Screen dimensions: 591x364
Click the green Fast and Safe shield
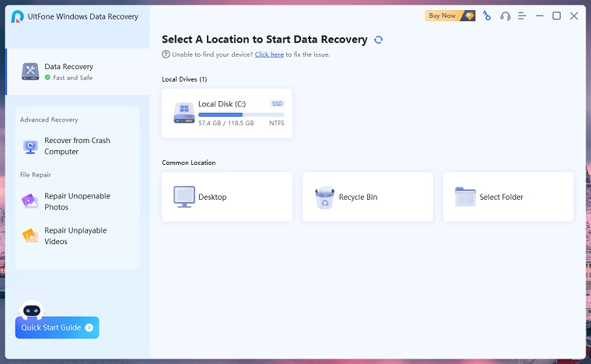[47, 78]
